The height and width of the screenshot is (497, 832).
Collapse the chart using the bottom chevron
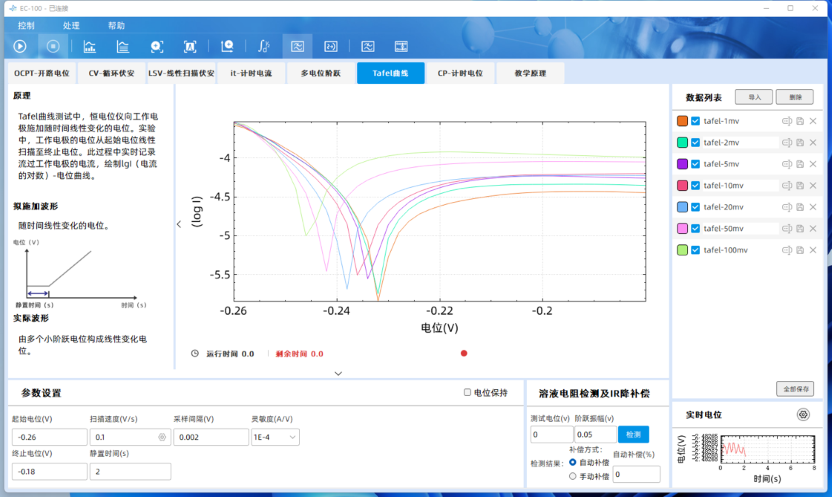(x=338, y=373)
